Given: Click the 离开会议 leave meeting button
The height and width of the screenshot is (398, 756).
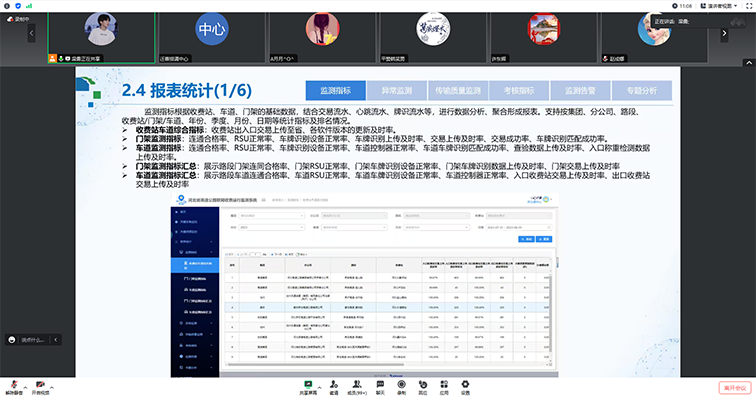Looking at the screenshot, I should 735,387.
